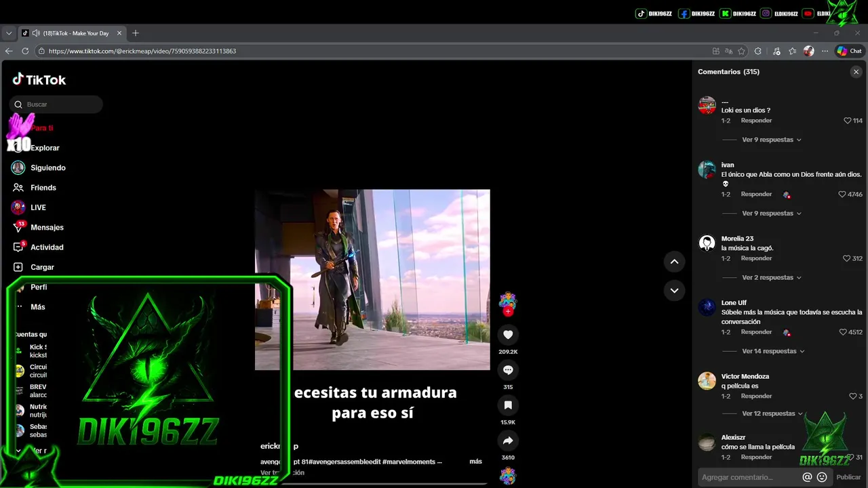Like Lone Ulf's comment
868x488 pixels.
coord(843,332)
